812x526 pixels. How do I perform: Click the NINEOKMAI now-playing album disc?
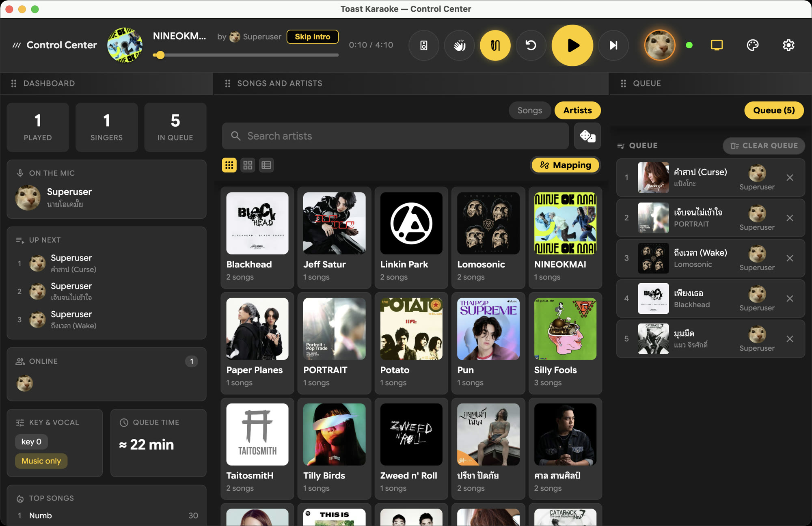coord(125,45)
